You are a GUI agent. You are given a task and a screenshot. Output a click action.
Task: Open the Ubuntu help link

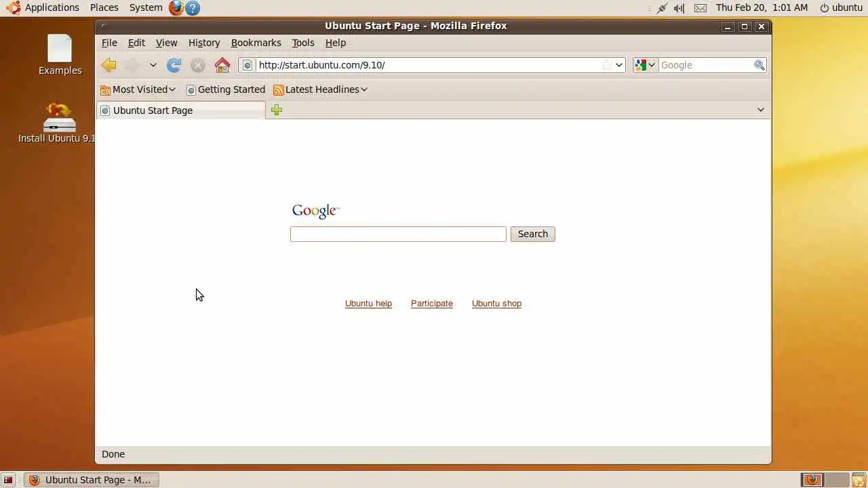point(368,304)
